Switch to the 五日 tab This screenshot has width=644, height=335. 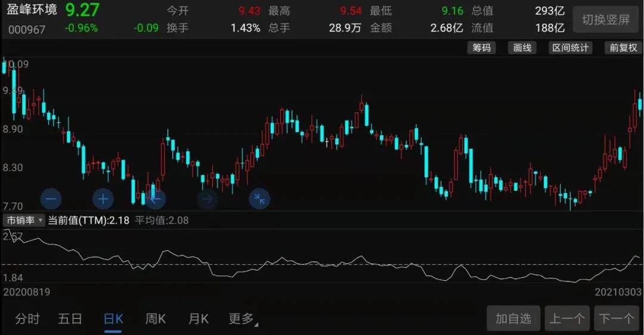point(70,319)
